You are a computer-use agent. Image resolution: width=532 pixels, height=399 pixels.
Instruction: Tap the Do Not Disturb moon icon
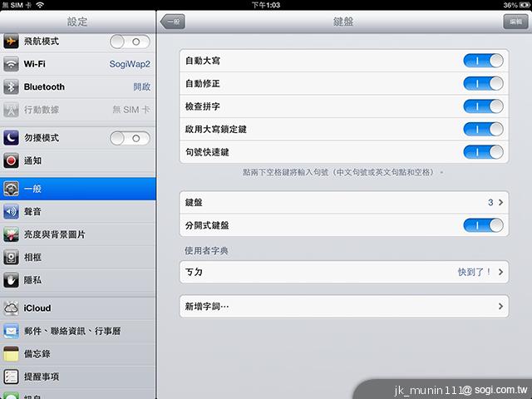tap(11, 138)
